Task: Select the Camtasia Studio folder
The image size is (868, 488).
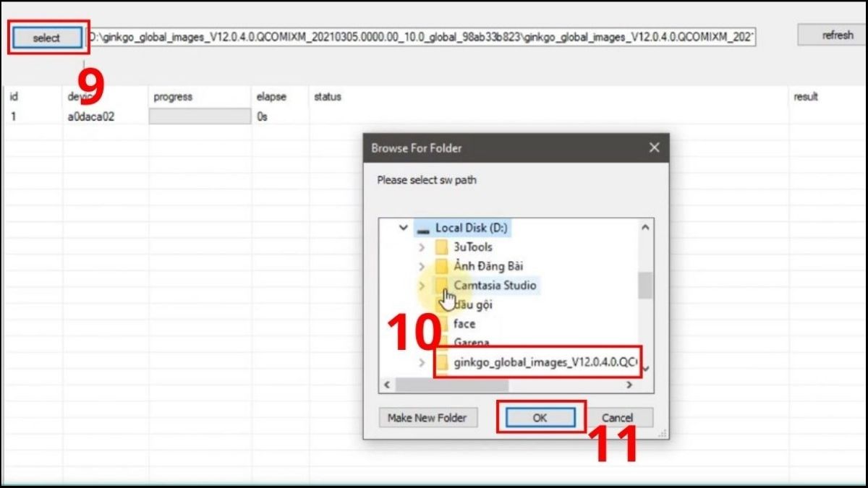Action: point(495,286)
